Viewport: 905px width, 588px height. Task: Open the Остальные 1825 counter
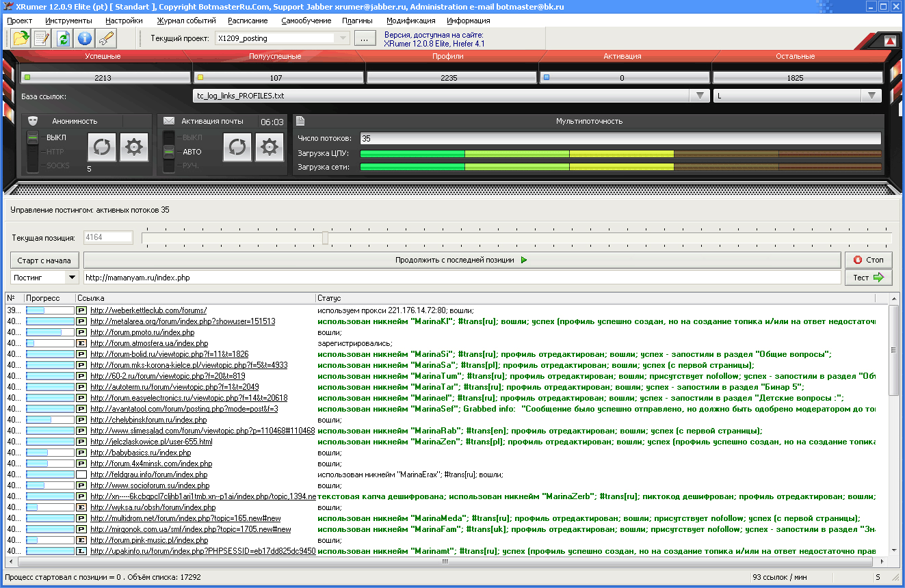[797, 78]
